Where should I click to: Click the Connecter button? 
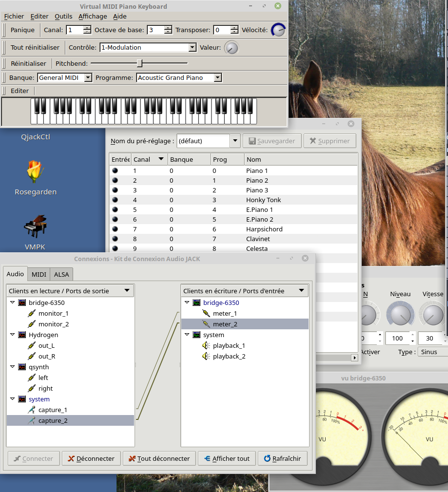[34, 458]
